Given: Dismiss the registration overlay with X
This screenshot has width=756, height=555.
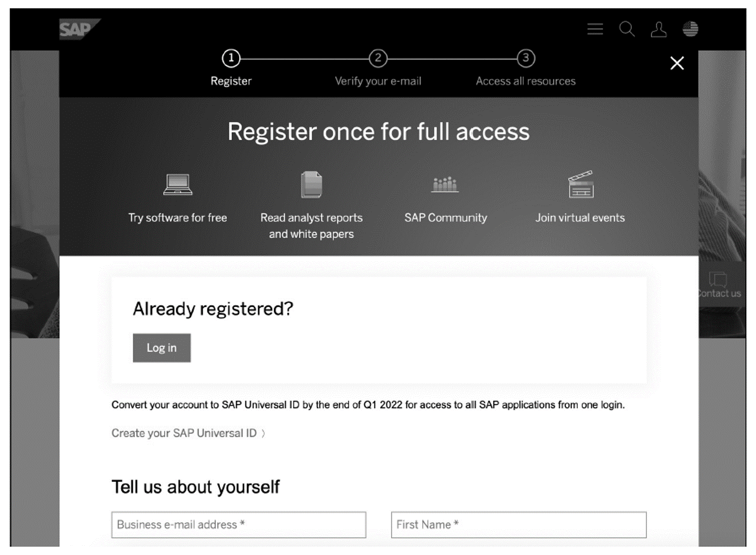Looking at the screenshot, I should point(677,63).
